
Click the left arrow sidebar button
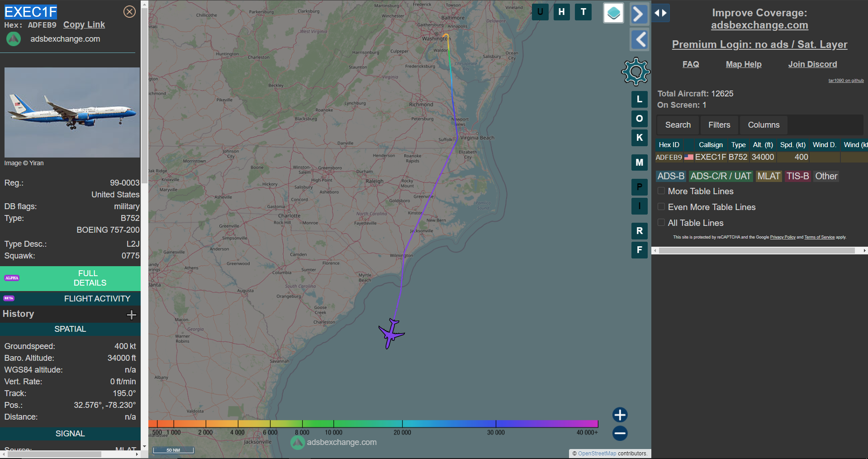[x=639, y=39]
